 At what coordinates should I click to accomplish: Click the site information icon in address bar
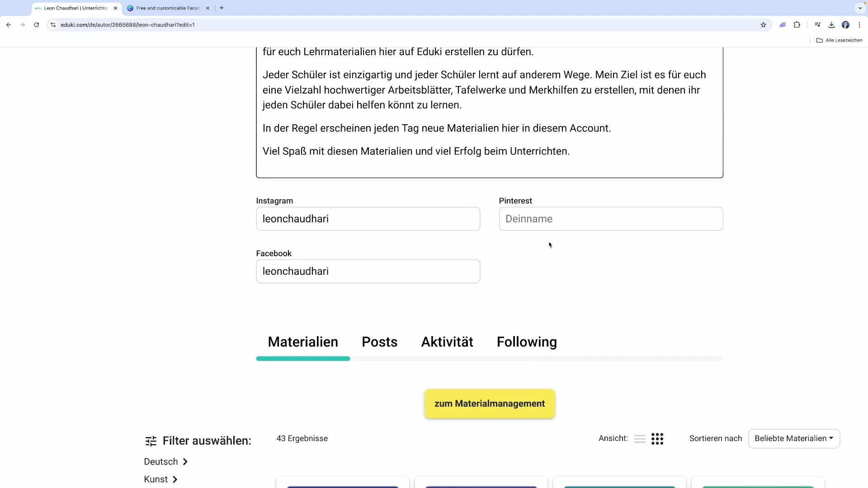(53, 25)
